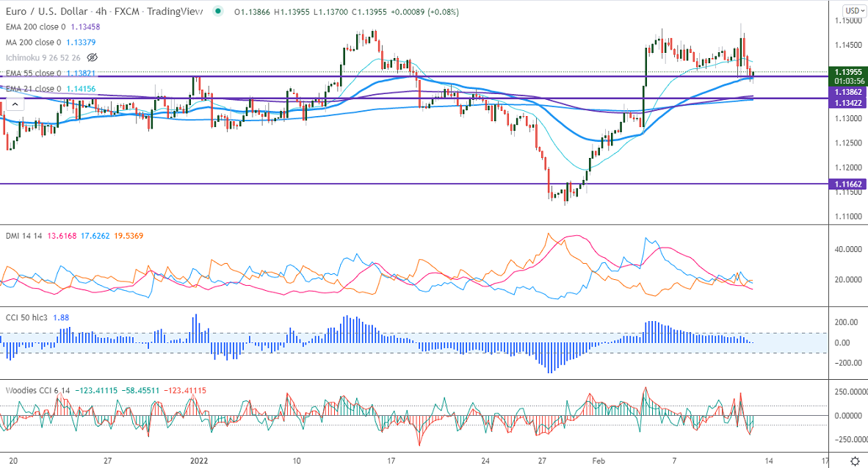Click the 1.11662 horizontal line price tag
Image resolution: width=868 pixels, height=468 pixels.
click(x=847, y=184)
